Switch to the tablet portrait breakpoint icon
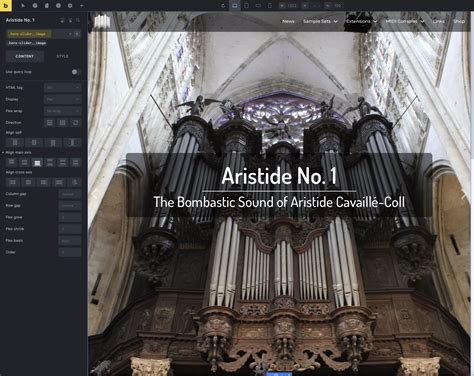 247,6
